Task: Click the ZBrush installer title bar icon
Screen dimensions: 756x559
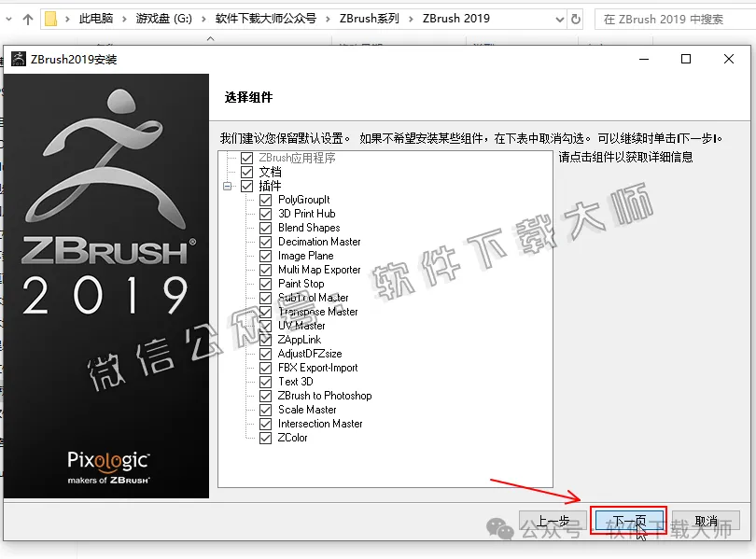Action: 19,60
